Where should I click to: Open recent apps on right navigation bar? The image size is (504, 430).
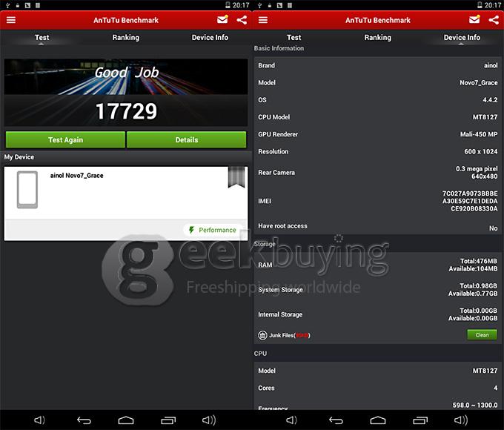pyautogui.click(x=420, y=420)
